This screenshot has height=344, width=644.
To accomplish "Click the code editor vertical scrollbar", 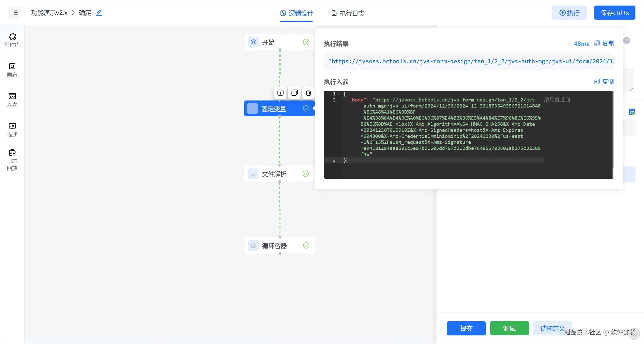I will coord(613,130).
